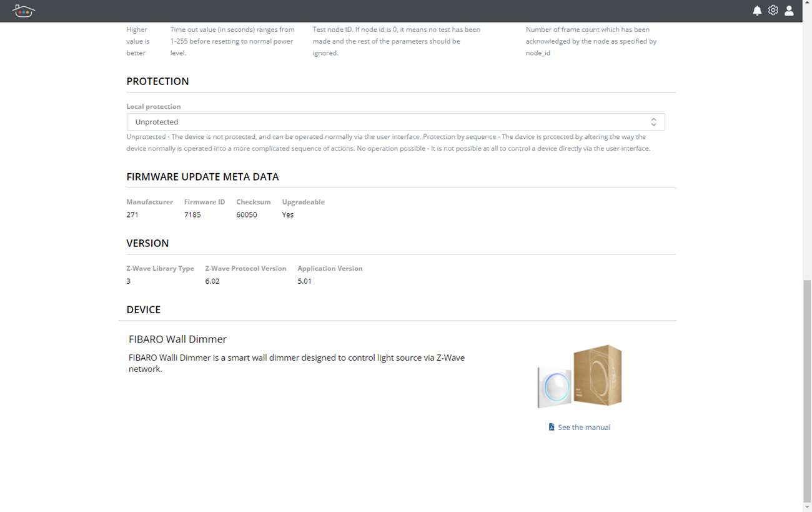This screenshot has width=812, height=512.
Task: Select the Upgradeable value Yes
Action: coord(288,215)
